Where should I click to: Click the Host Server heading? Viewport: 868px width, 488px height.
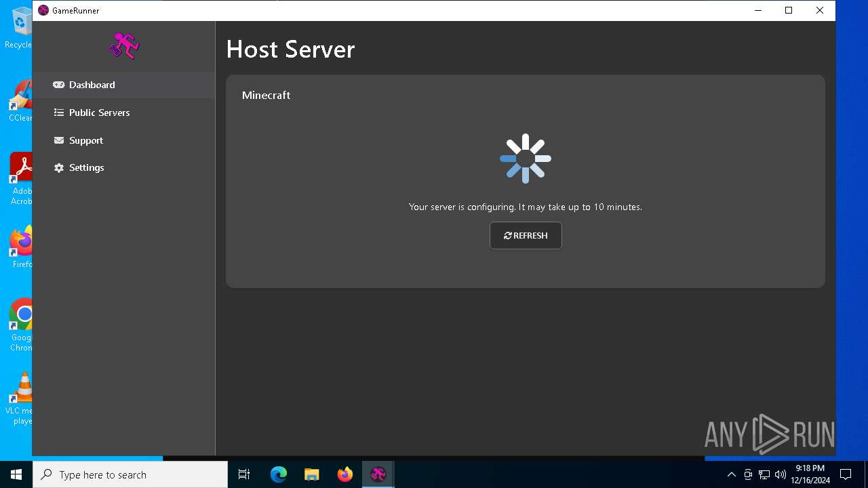290,49
